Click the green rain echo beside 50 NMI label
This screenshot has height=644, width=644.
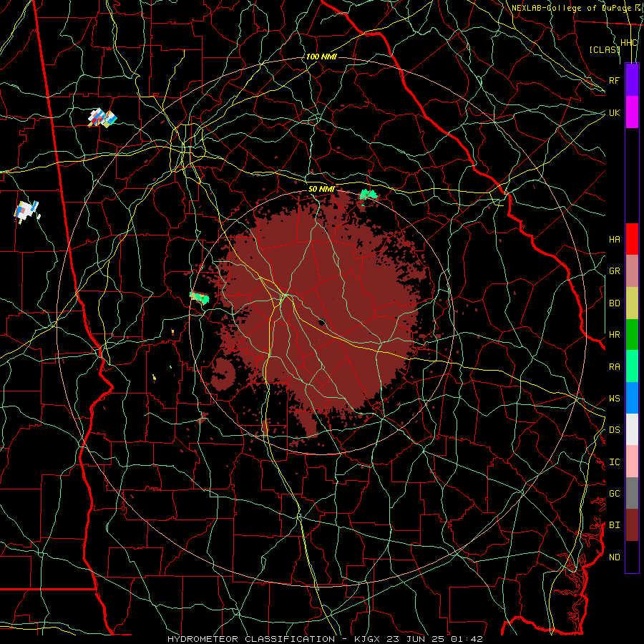[368, 195]
